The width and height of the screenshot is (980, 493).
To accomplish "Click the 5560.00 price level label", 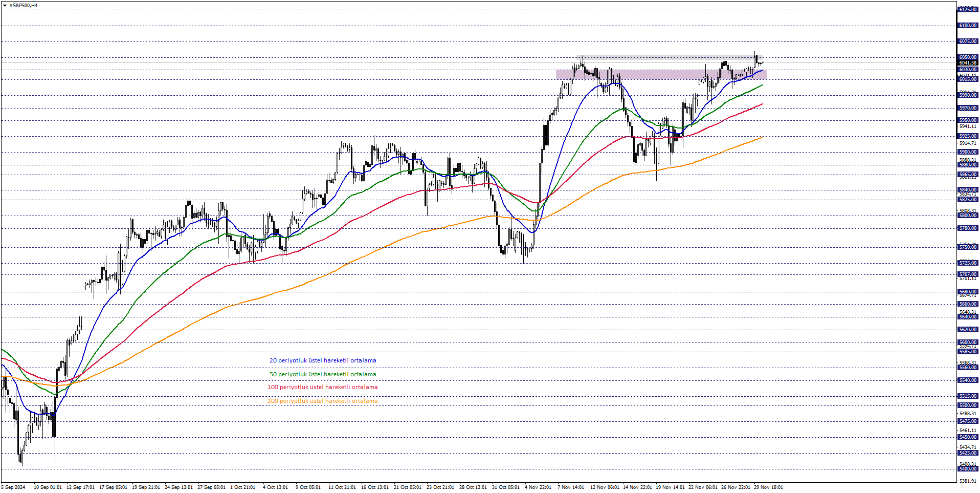I will coord(968,368).
